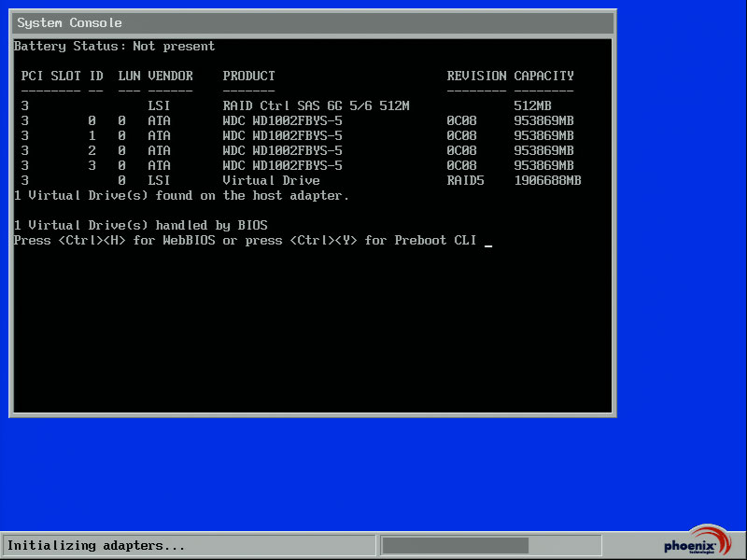Click the 1906688MB capacity value
Screen dimensions: 747x560
[547, 180]
